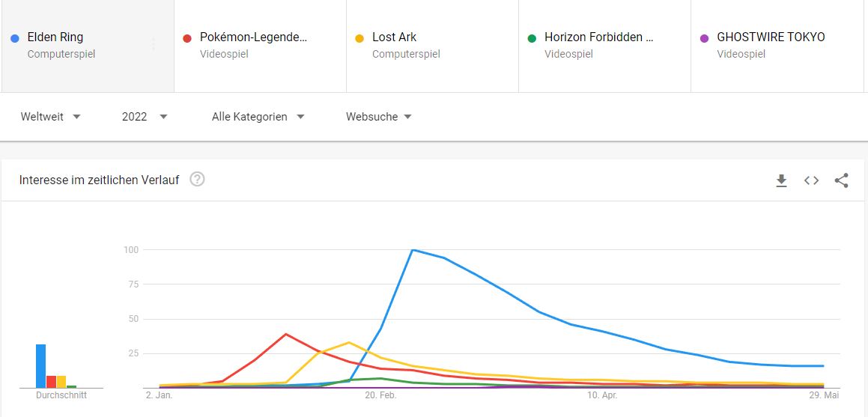Click the green Horizon Forbidden color dot
Viewport: 868px width, 417px height.
532,38
